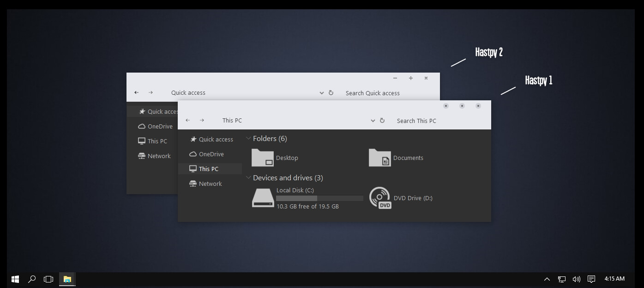This screenshot has height=288, width=644.
Task: Open volume control in tray
Action: point(577,279)
